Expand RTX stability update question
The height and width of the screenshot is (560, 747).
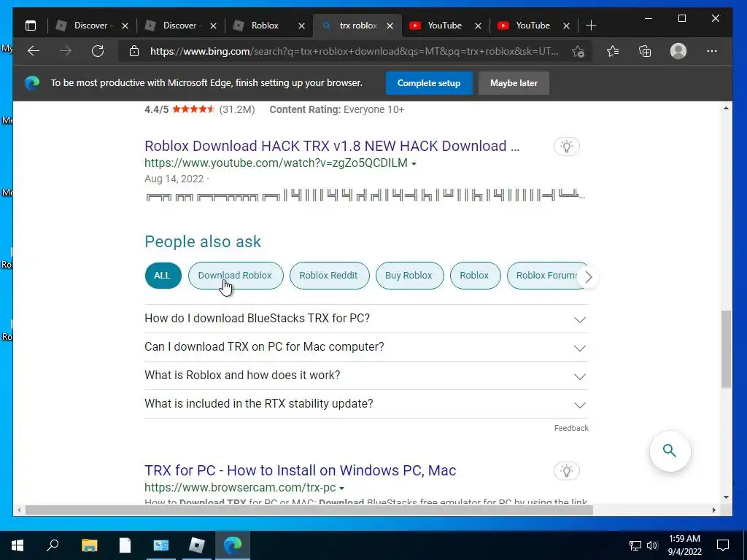tap(366, 404)
